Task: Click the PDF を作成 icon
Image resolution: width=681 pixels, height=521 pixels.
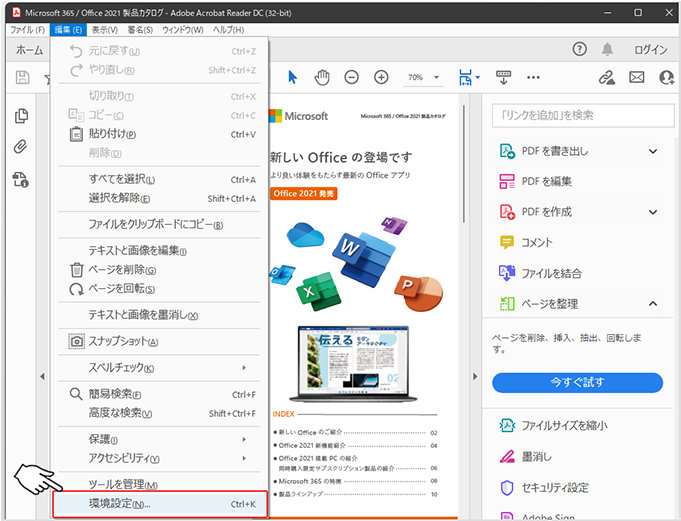Action: 506,212
